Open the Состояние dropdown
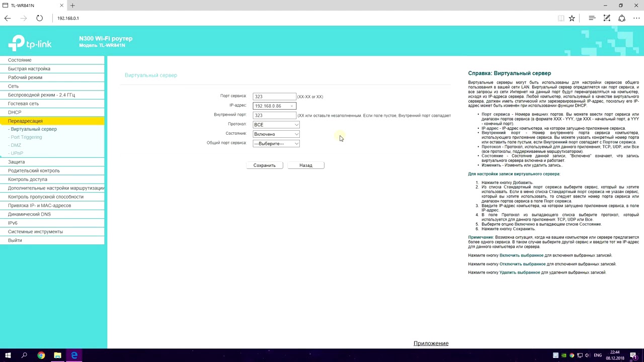Screen dimensions: 644x362 tap(276, 134)
